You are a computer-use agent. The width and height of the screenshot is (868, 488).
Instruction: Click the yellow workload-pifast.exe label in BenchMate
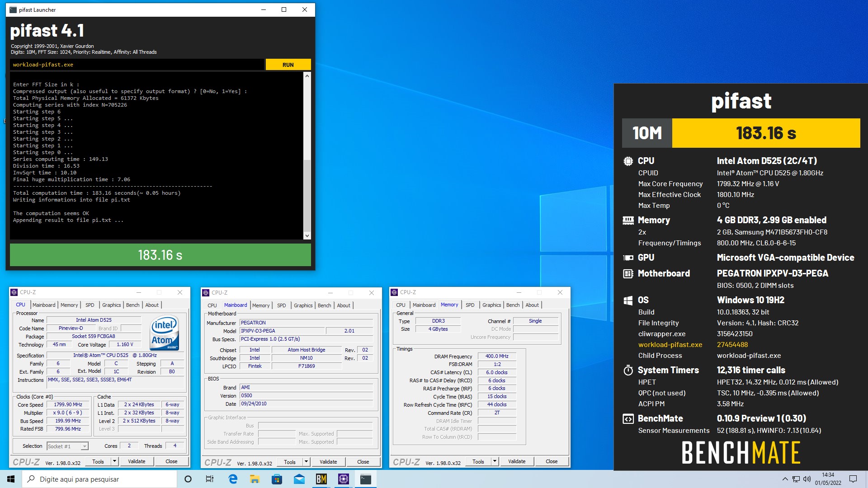pos(670,345)
